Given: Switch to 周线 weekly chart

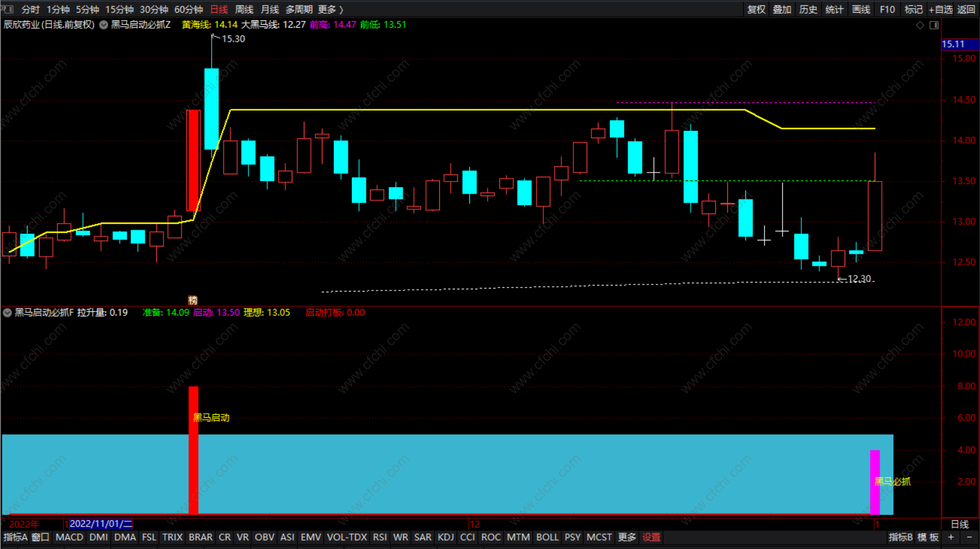Looking at the screenshot, I should pos(244,10).
